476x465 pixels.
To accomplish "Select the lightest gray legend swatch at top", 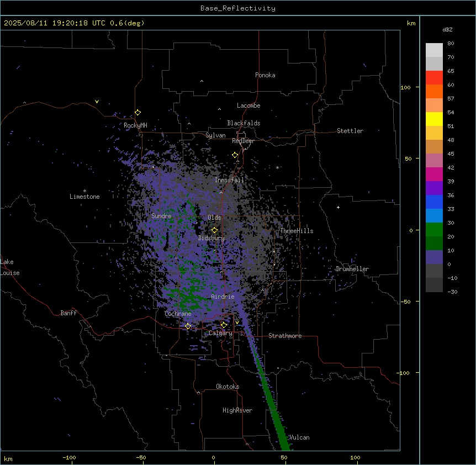I will (434, 50).
